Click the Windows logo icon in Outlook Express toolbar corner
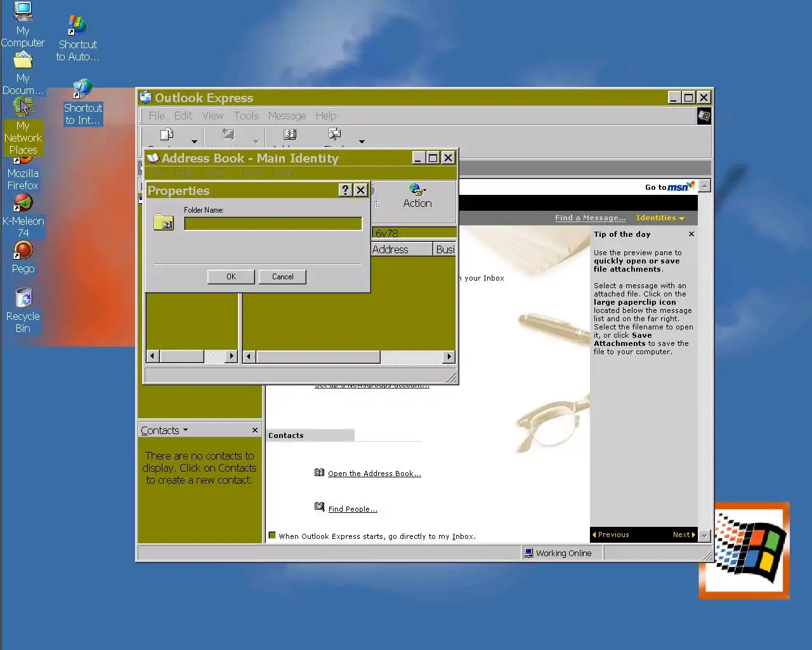Image resolution: width=812 pixels, height=650 pixels. coord(704,116)
